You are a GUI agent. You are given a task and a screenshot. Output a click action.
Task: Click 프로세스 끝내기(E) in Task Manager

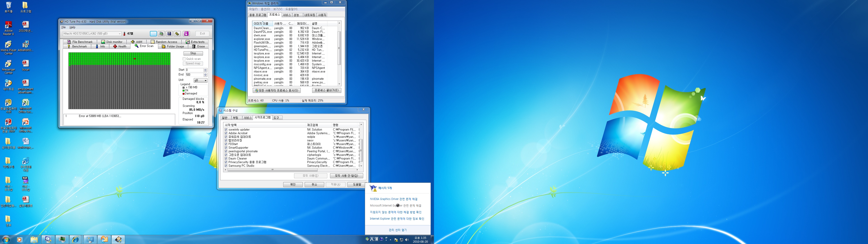(x=326, y=90)
